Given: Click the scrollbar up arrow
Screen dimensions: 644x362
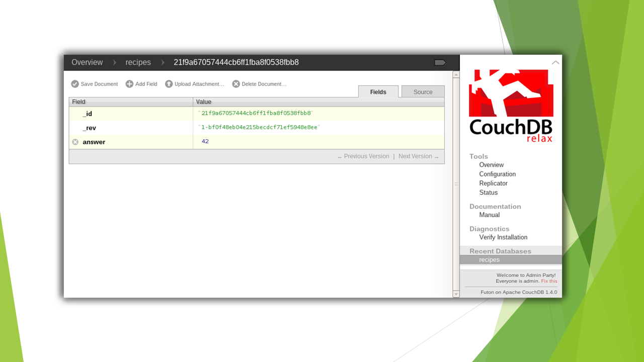Looking at the screenshot, I should pos(456,74).
